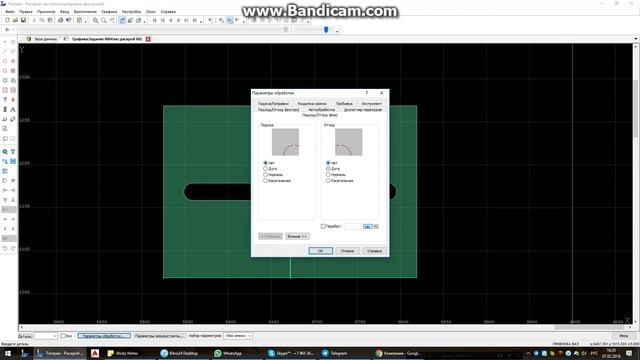Select the text 'A' tool in left toolbar

(13, 109)
